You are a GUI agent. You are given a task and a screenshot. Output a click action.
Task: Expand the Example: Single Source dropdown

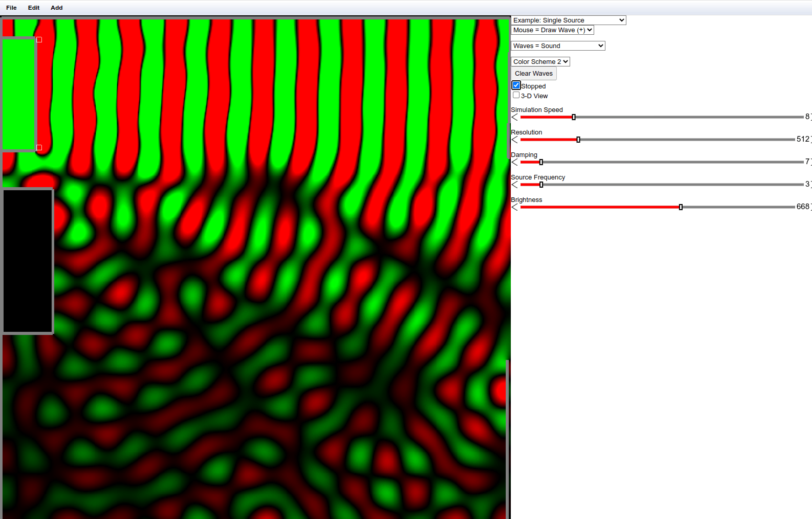click(568, 20)
